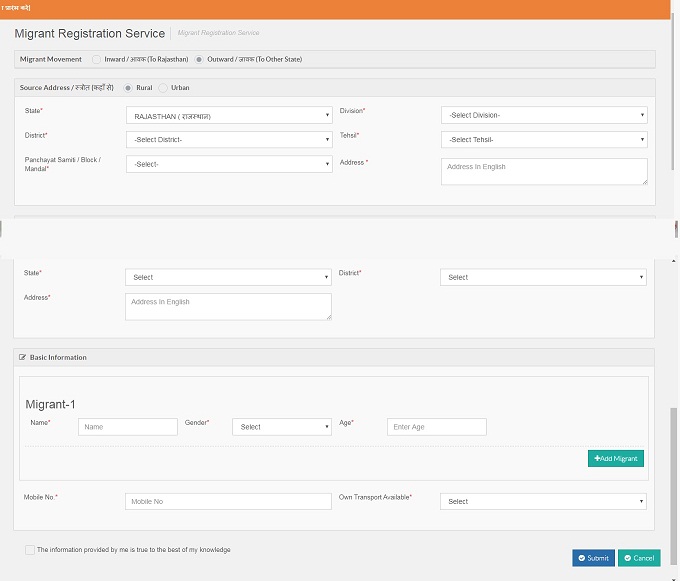Focus the Enter Age field
This screenshot has height=581, width=680.
click(436, 427)
